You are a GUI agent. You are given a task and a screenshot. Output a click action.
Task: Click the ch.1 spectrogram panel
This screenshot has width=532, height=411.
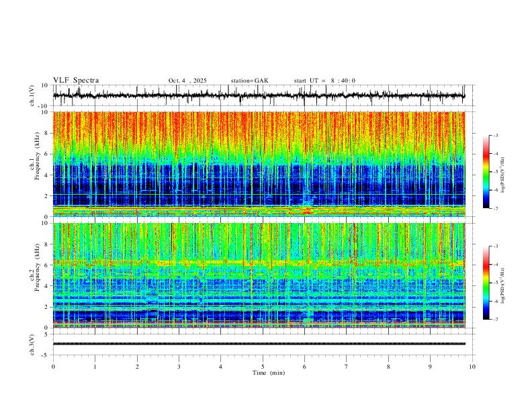coord(259,164)
